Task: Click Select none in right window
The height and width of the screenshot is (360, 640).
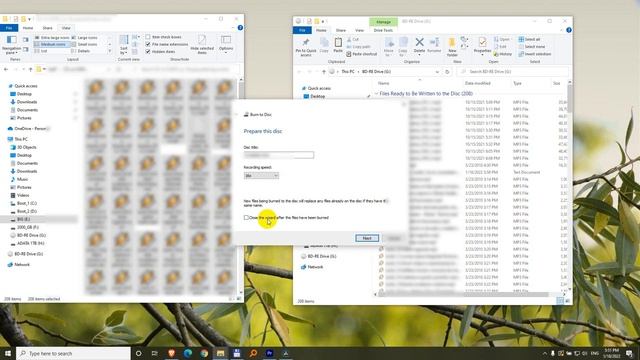Action: pyautogui.click(x=532, y=47)
